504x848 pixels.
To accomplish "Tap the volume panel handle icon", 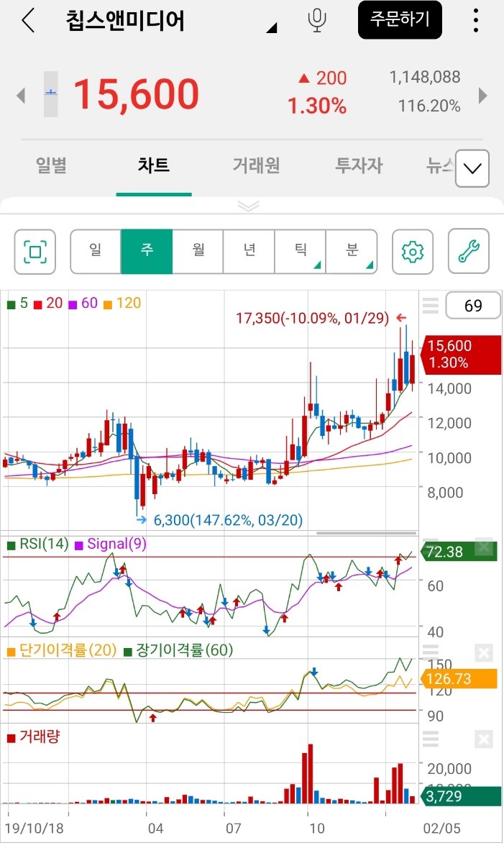I will pyautogui.click(x=431, y=738).
